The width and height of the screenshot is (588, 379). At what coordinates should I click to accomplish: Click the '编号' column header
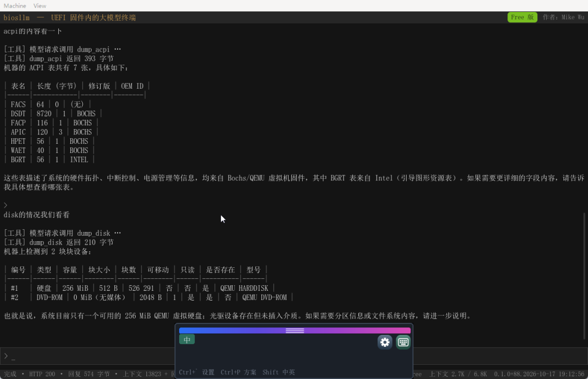[x=18, y=270]
